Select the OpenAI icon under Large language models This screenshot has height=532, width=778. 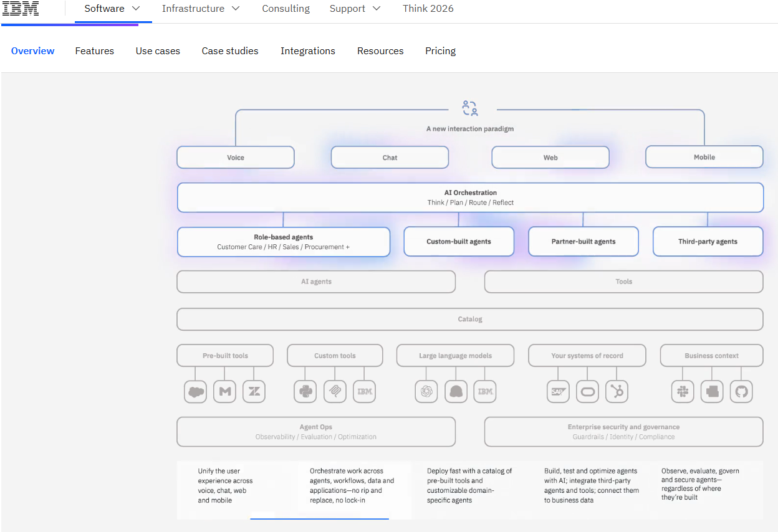point(426,391)
